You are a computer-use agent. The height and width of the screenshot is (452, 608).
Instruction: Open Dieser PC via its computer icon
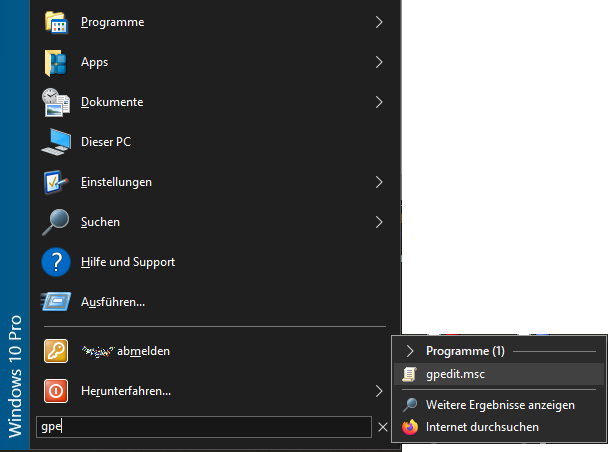coord(56,142)
